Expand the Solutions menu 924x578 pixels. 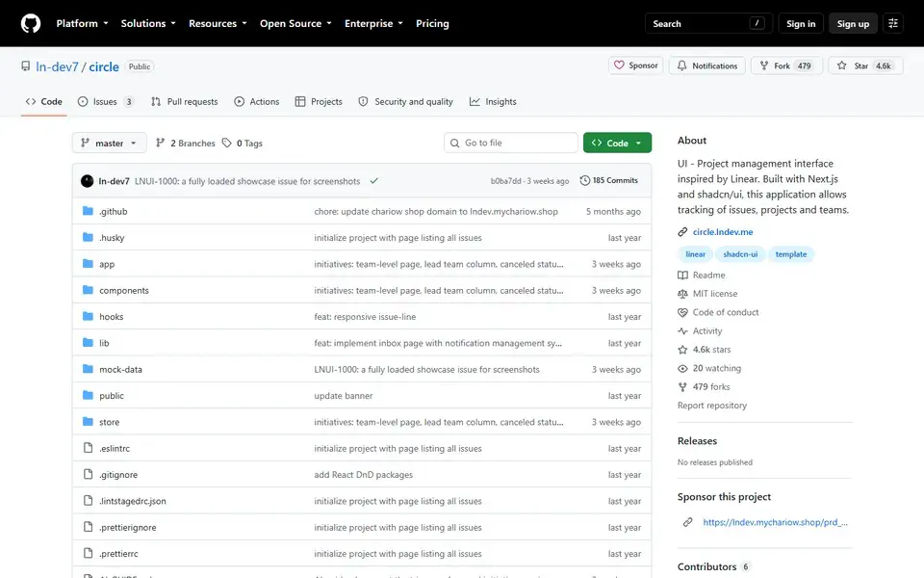[148, 23]
